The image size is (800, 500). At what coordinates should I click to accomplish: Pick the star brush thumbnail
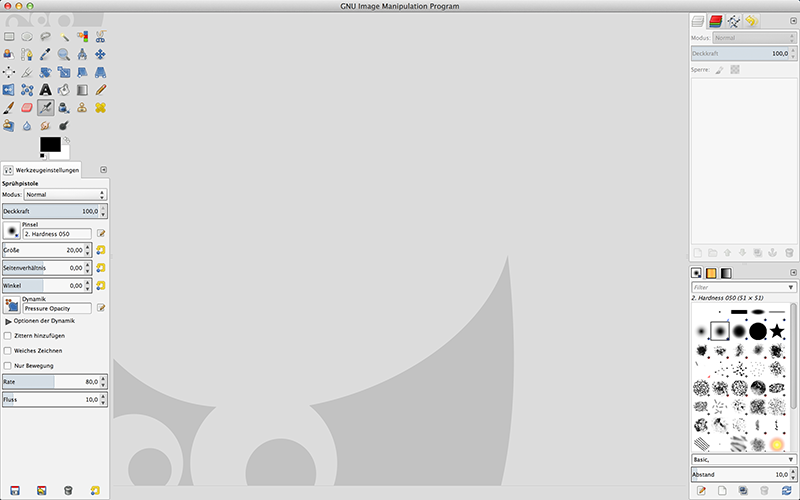(777, 331)
